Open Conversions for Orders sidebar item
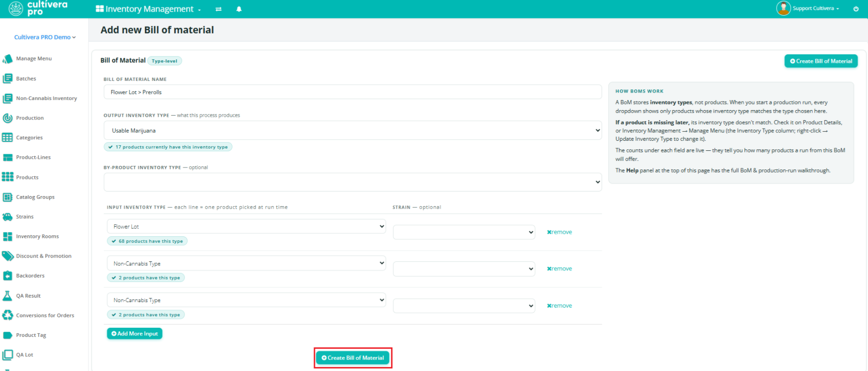The height and width of the screenshot is (371, 868). tap(45, 315)
